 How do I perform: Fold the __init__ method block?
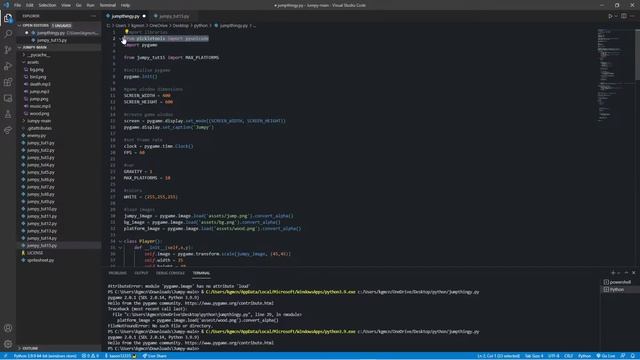click(x=120, y=247)
